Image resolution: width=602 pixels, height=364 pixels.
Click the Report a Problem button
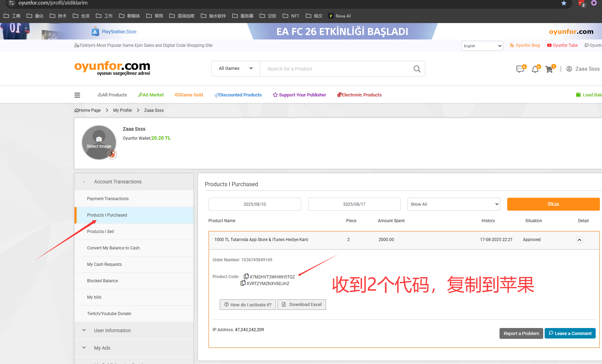click(521, 334)
